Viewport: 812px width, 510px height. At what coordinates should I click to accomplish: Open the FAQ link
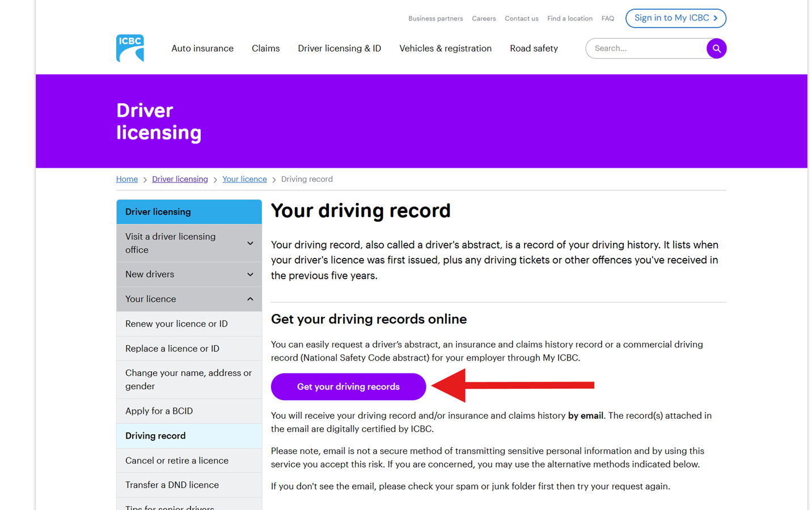[x=608, y=19]
